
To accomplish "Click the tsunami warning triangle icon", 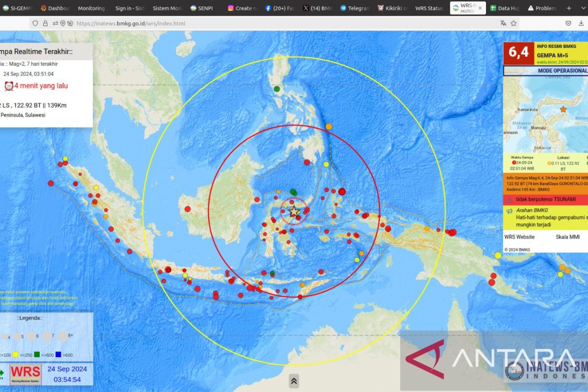I will click(510, 200).
